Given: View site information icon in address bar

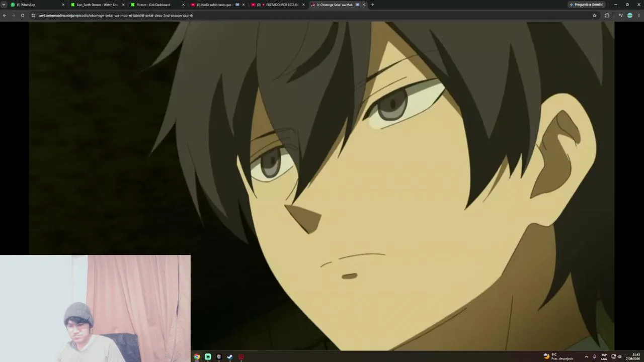Looking at the screenshot, I should [34, 16].
